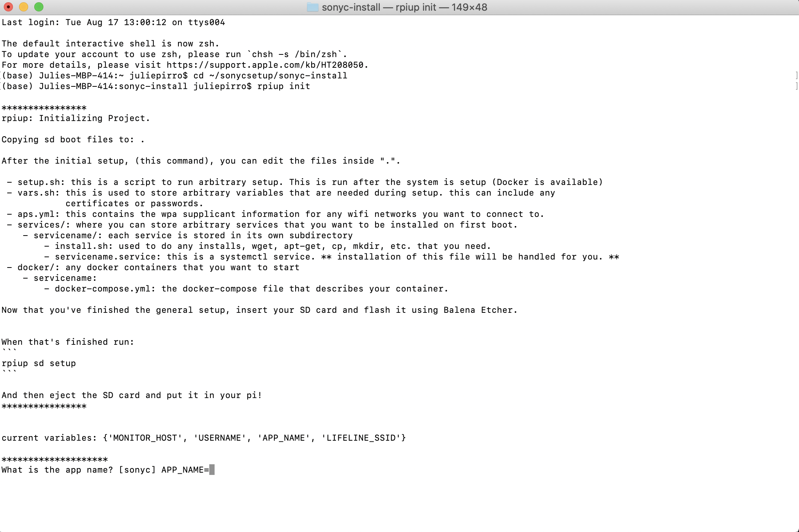Click the 'rpiup: Initializing Project.' line

[x=76, y=118]
